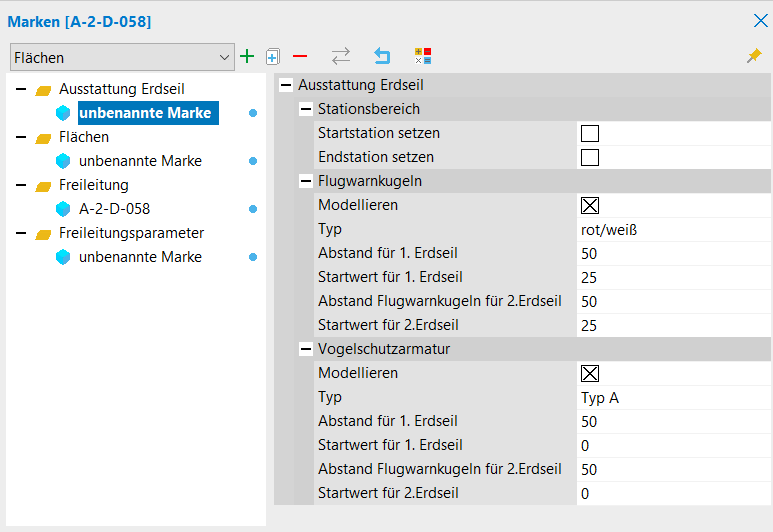
Task: Enable the Startstation setzen checkbox
Action: 590,133
